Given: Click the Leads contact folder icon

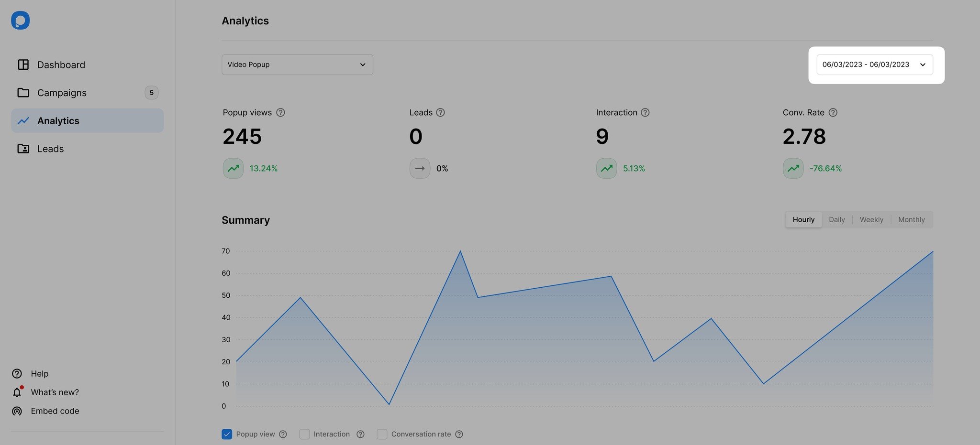Looking at the screenshot, I should click(x=23, y=149).
